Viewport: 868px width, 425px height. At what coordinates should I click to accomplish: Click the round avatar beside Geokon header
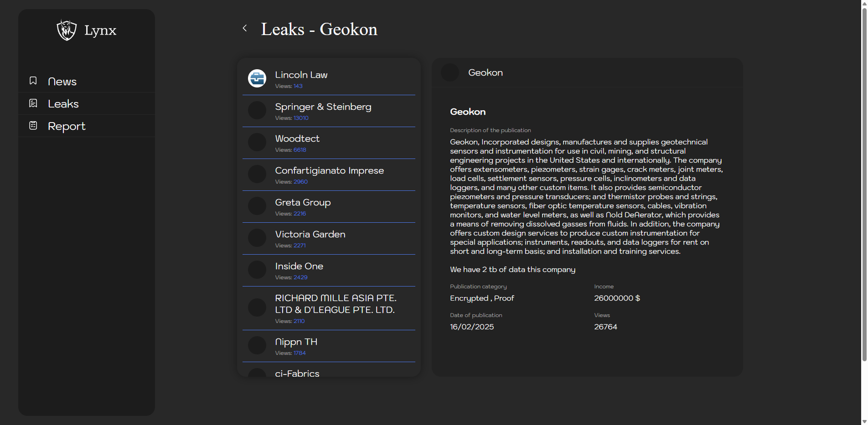click(x=450, y=72)
